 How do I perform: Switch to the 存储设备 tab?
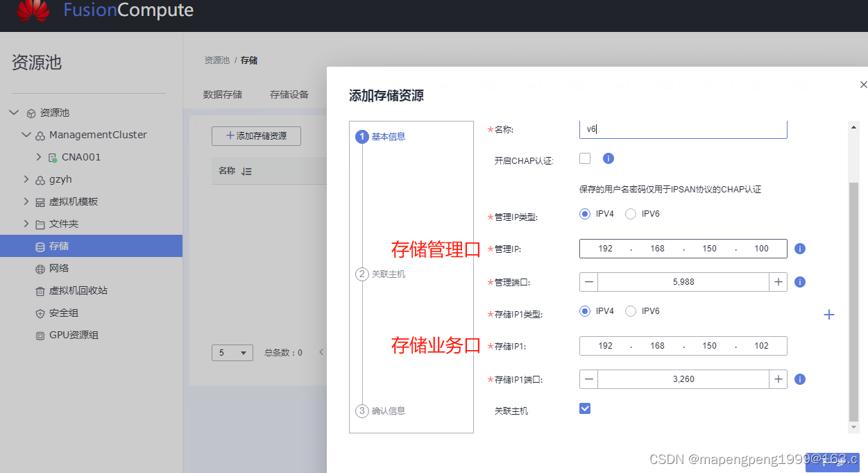point(289,94)
